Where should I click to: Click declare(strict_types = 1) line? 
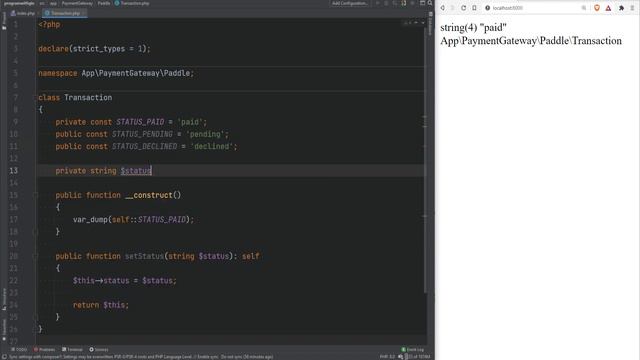click(94, 49)
